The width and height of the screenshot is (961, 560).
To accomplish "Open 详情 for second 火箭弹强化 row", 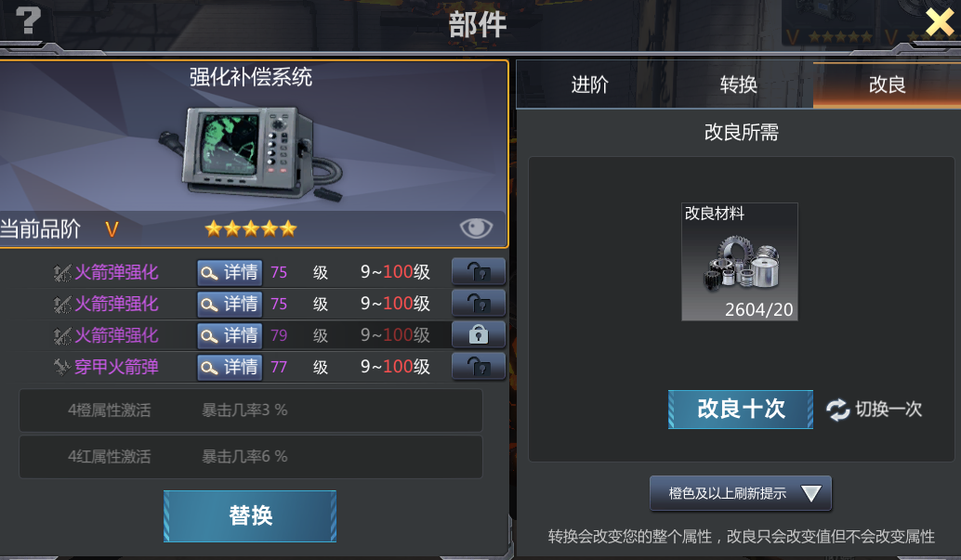I will click(230, 304).
